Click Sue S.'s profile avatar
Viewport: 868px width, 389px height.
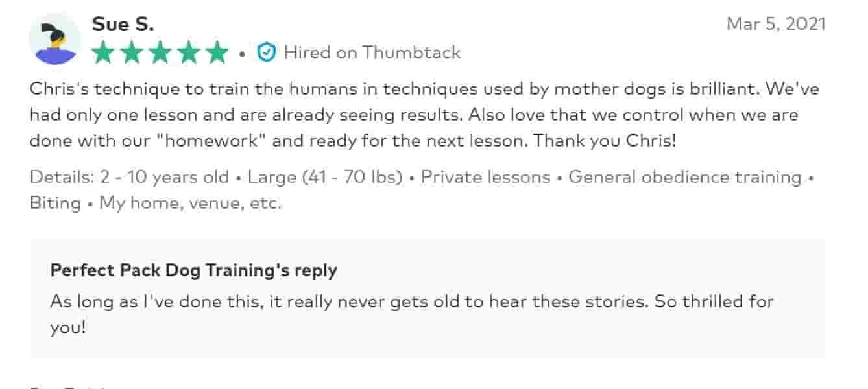tap(54, 39)
